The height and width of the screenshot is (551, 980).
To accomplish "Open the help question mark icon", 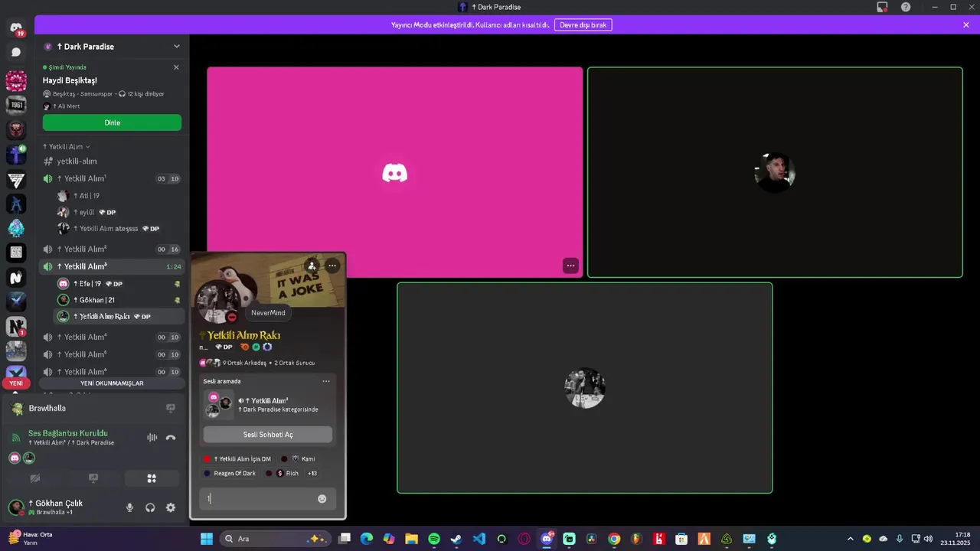I will tap(906, 7).
